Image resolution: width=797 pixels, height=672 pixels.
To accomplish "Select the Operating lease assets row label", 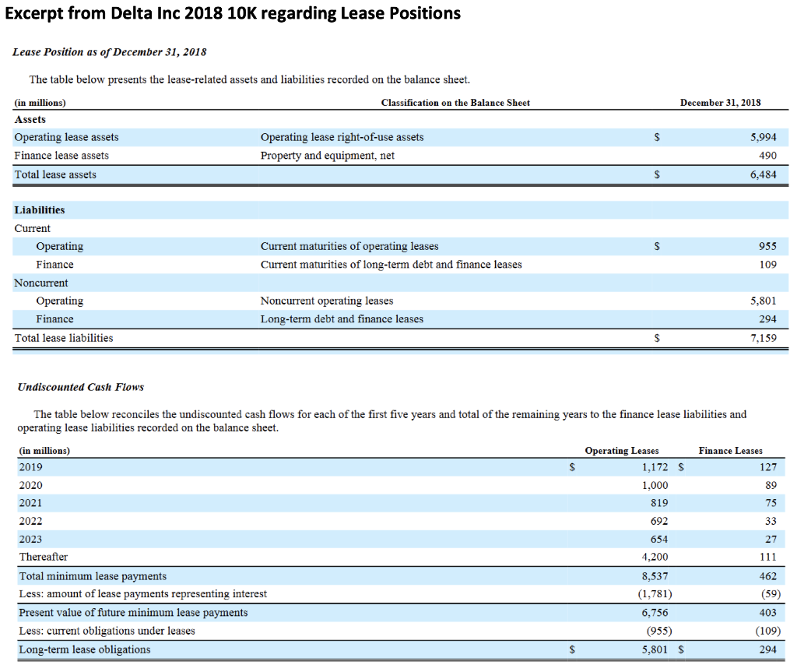I will click(x=66, y=136).
